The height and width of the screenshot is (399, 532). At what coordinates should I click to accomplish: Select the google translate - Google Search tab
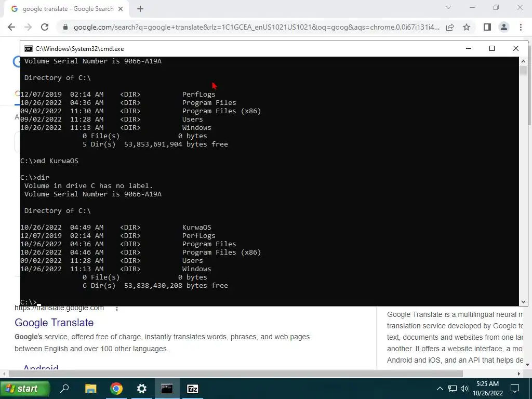pyautogui.click(x=66, y=9)
